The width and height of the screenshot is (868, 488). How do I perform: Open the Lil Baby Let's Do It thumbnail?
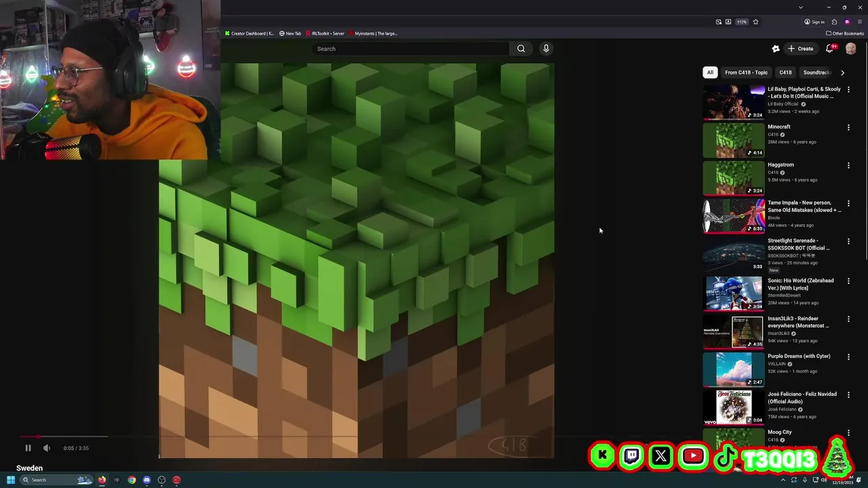click(734, 102)
